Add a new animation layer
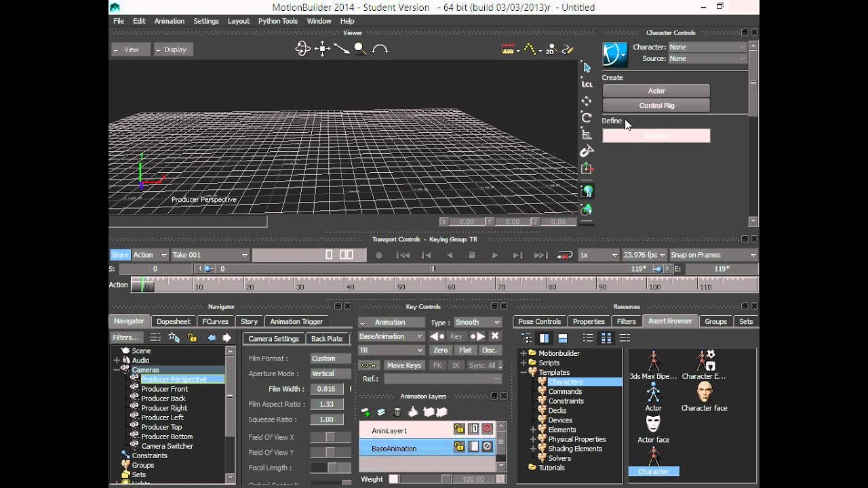The width and height of the screenshot is (868, 488). click(x=366, y=412)
